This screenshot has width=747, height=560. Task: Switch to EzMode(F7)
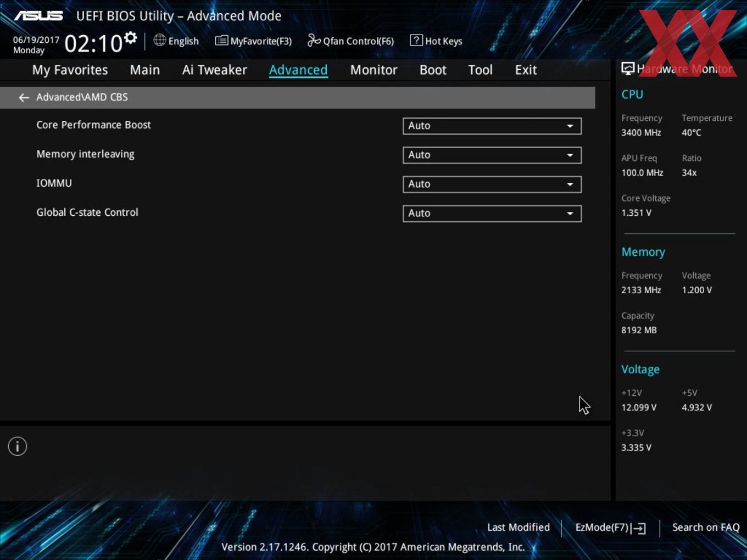pos(601,527)
